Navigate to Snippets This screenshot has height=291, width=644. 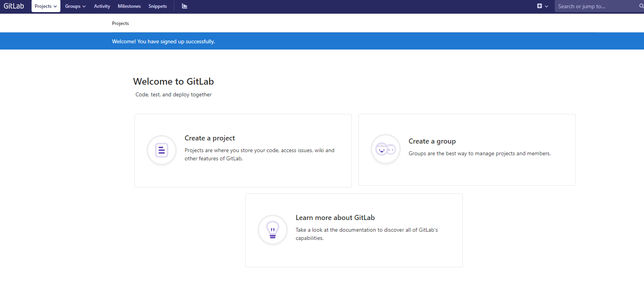tap(157, 6)
